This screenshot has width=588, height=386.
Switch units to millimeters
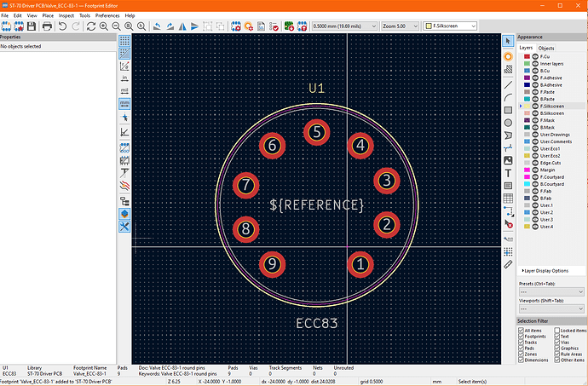pyautogui.click(x=124, y=104)
